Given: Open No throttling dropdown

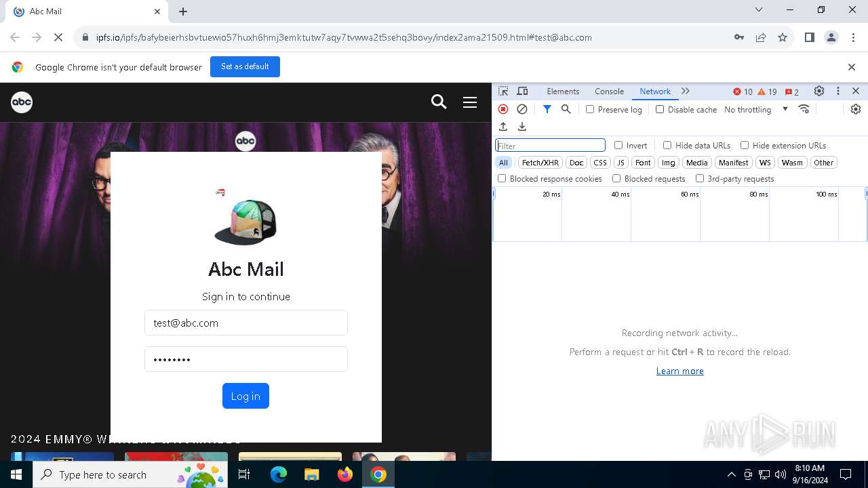Looking at the screenshot, I should tap(756, 109).
